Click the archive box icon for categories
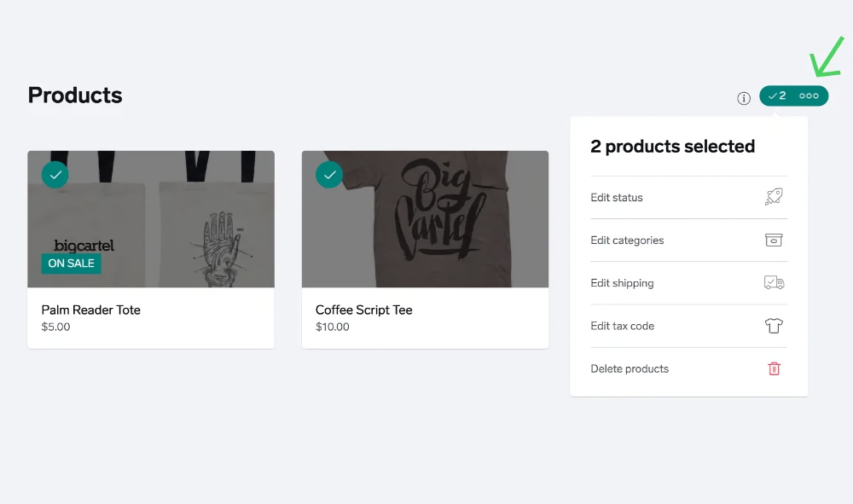The width and height of the screenshot is (853, 504). 774,240
